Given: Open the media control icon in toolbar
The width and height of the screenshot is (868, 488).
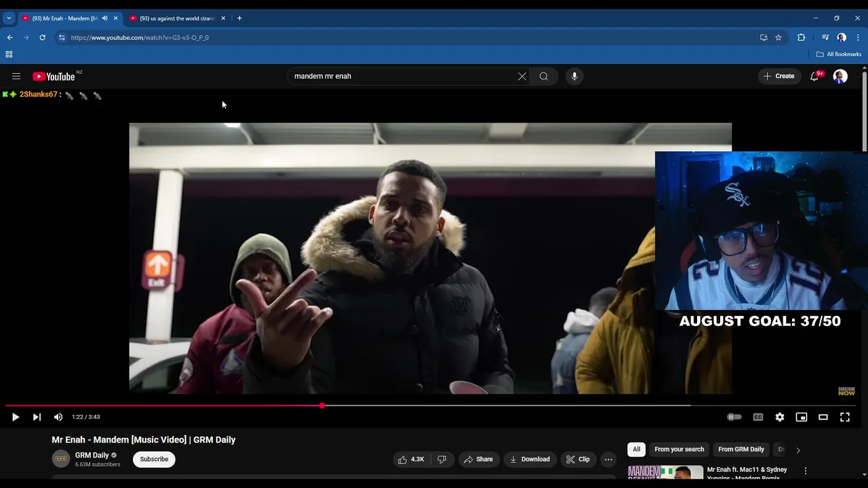Looking at the screenshot, I should [825, 37].
